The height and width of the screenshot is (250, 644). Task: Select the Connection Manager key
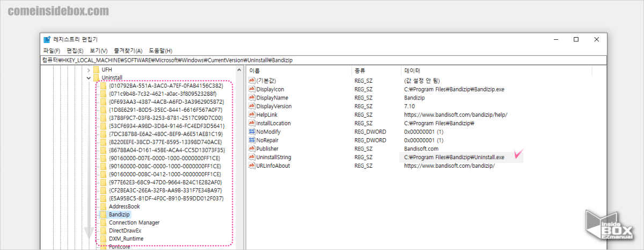[134, 223]
